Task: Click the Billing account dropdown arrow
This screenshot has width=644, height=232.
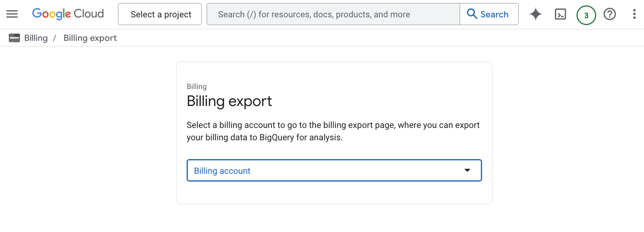Action: [467, 170]
